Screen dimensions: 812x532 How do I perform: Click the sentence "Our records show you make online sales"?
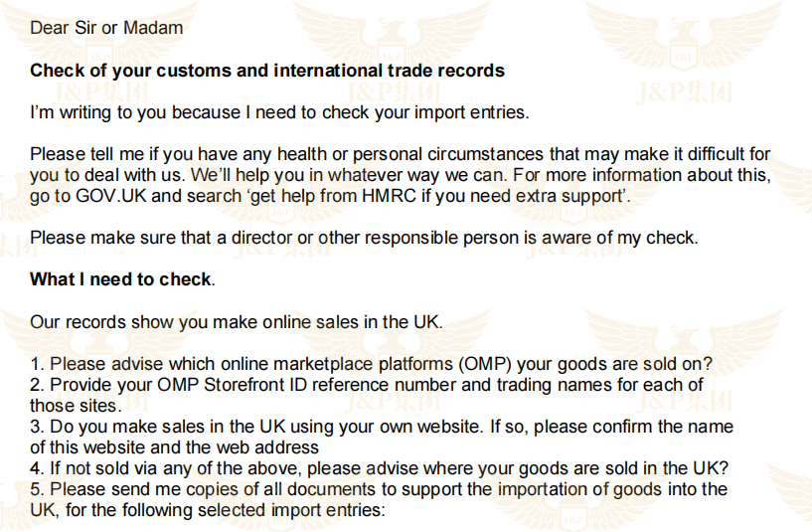[234, 321]
